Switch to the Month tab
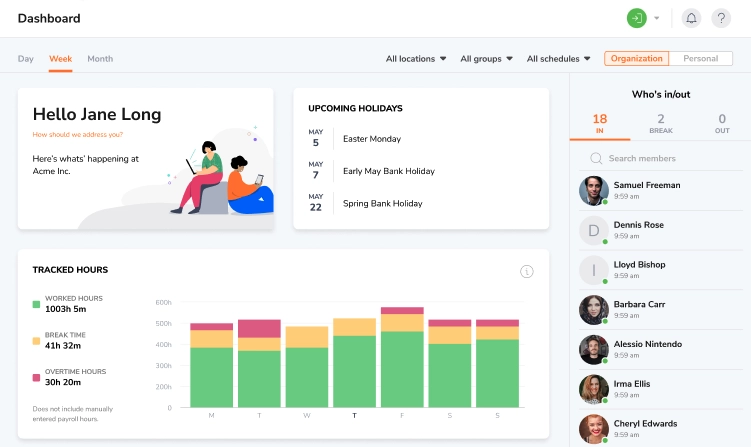The height and width of the screenshot is (447, 751). (x=100, y=59)
